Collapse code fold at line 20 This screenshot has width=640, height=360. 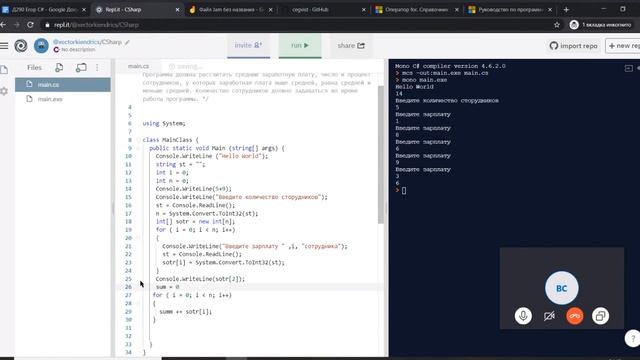[x=138, y=238]
